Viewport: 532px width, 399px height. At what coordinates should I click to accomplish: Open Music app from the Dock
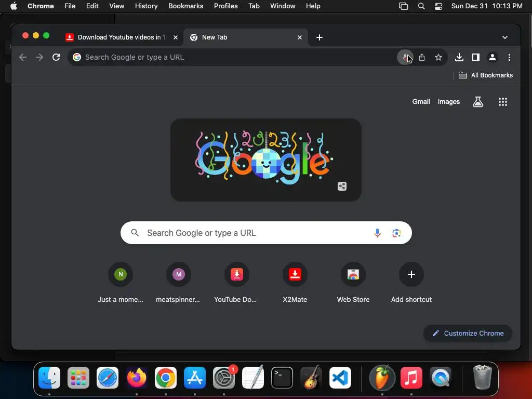(x=411, y=378)
